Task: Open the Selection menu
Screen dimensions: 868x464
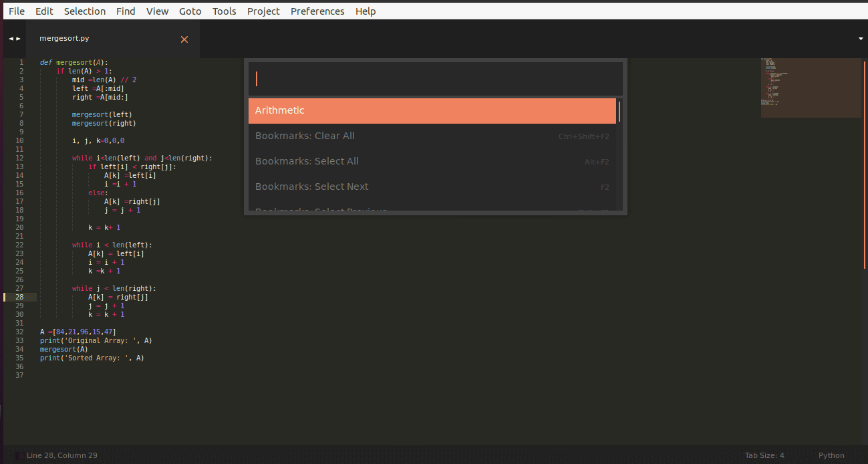Action: [85, 11]
